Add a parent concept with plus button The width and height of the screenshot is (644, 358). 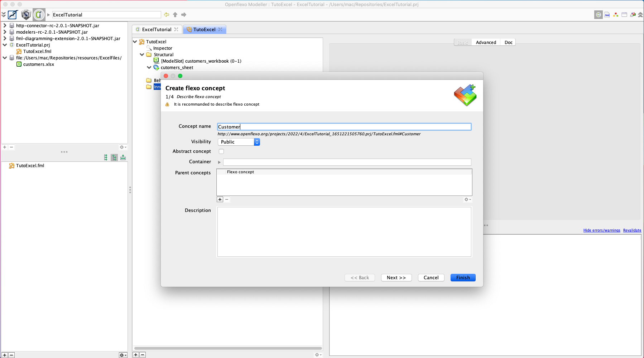(x=220, y=199)
